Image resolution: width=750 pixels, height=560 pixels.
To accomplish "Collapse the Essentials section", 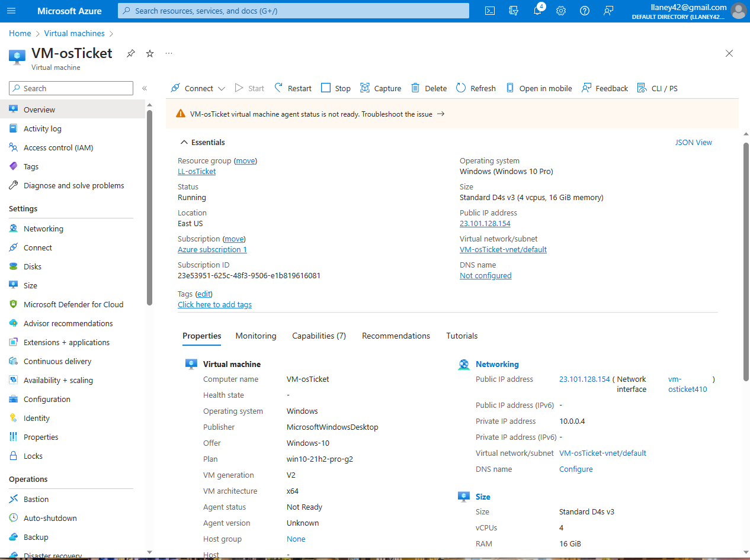I will [184, 142].
